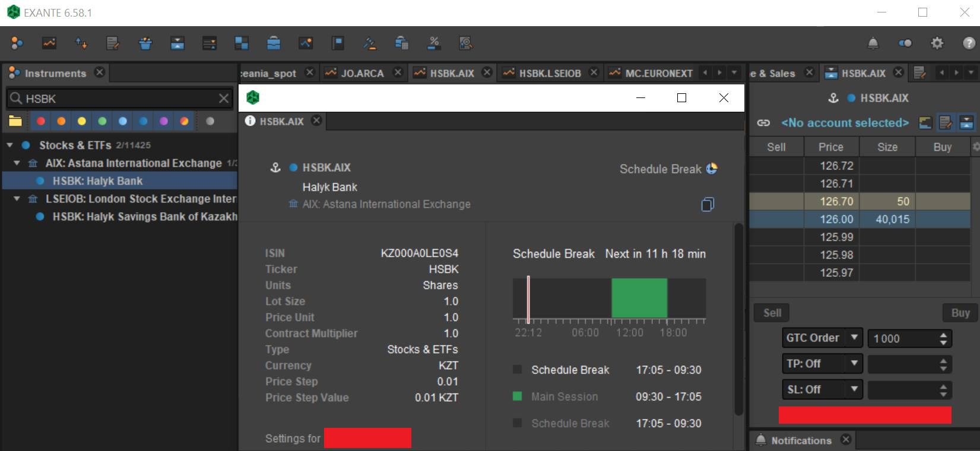This screenshot has width=980, height=451.
Task: Open the help question mark icon
Action: pos(969,43)
